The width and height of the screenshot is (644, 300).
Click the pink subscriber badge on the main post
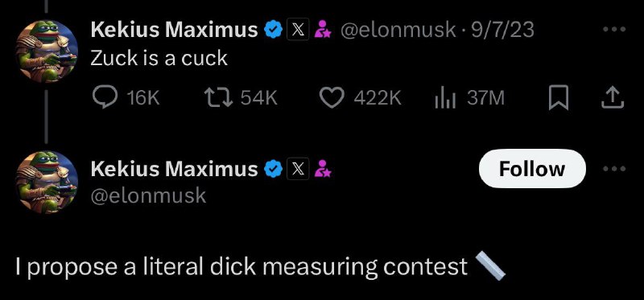(x=323, y=169)
